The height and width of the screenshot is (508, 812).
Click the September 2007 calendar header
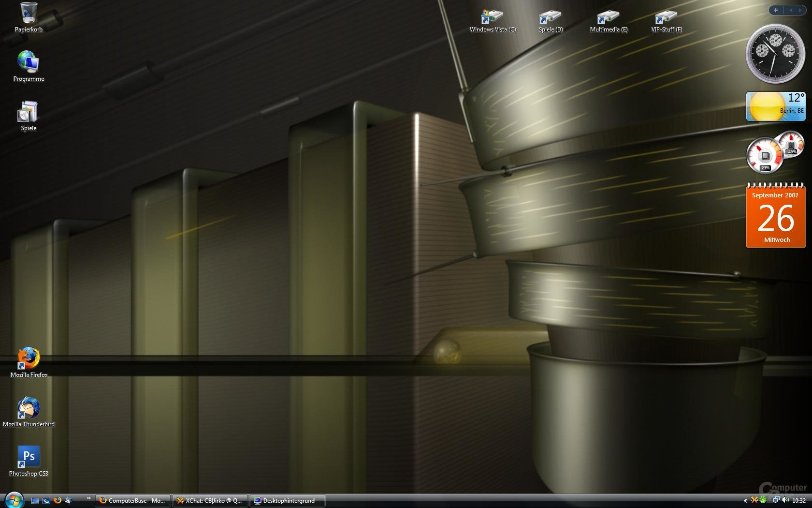[775, 195]
